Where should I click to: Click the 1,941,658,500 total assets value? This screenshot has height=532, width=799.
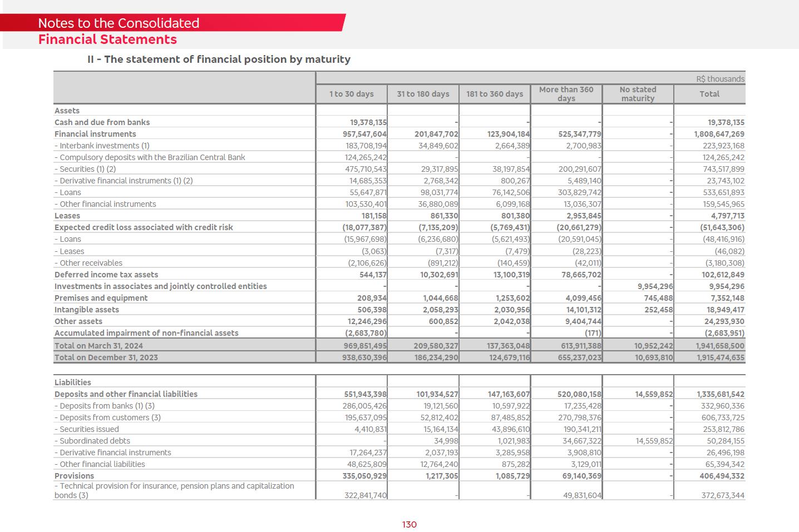click(719, 346)
